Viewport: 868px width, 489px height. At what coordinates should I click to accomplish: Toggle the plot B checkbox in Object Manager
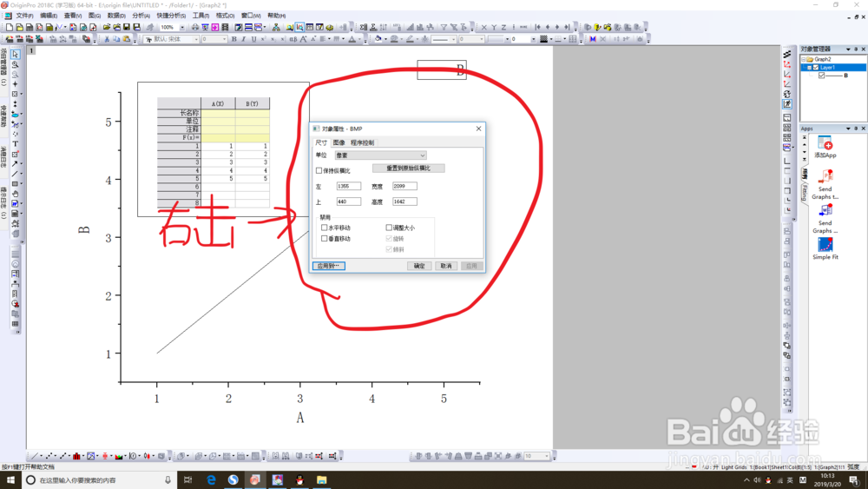pyautogui.click(x=821, y=76)
